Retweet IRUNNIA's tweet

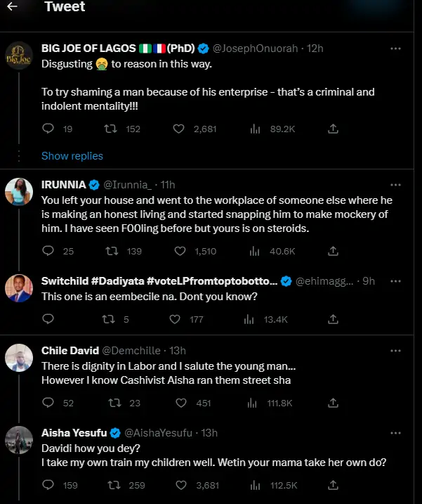111,251
